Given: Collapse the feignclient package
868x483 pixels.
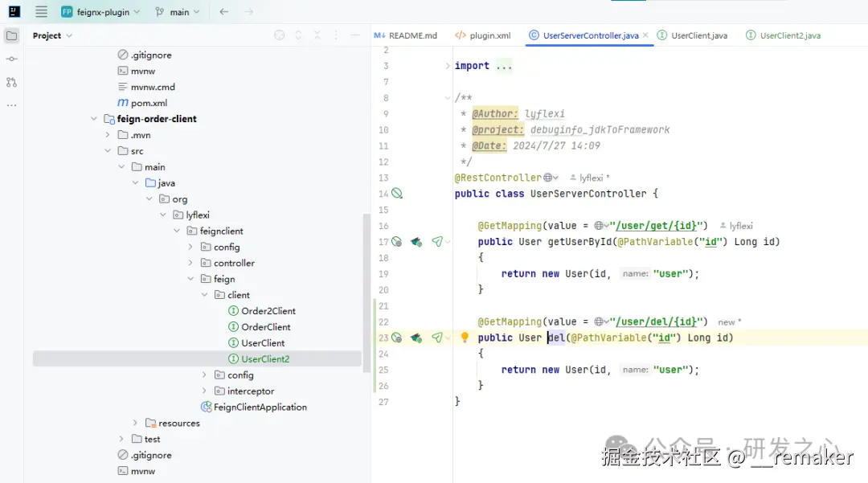Looking at the screenshot, I should pos(177,231).
